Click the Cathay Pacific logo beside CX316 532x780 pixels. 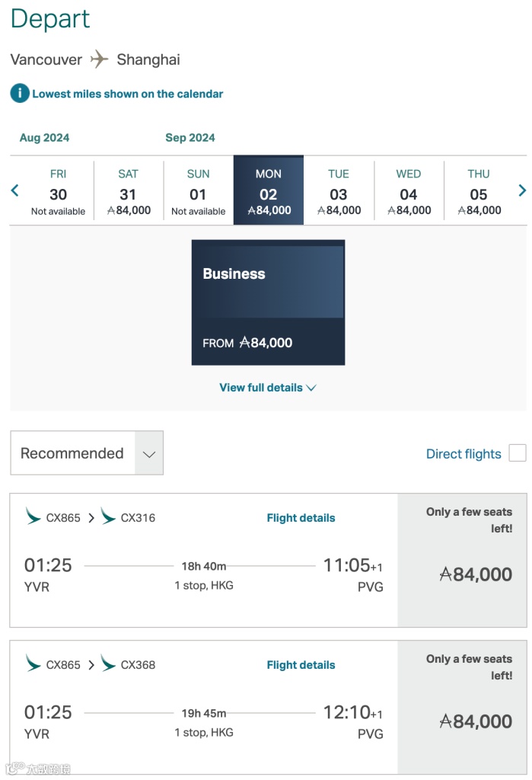[108, 517]
